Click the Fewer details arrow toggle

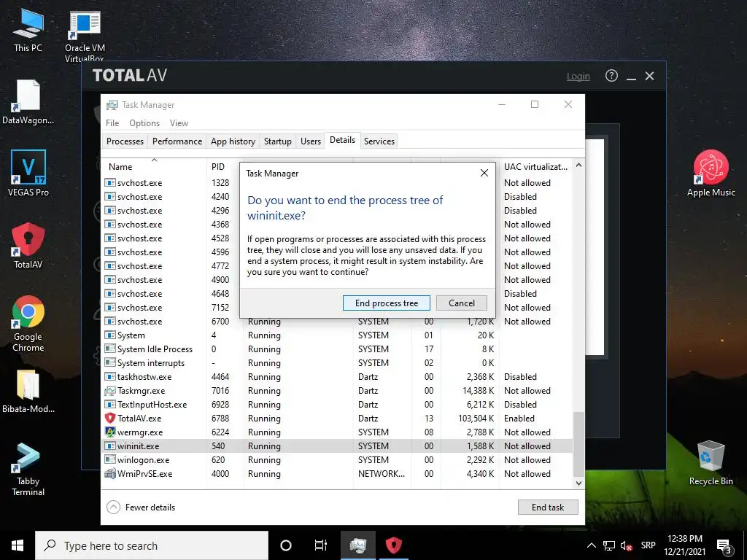[113, 507]
